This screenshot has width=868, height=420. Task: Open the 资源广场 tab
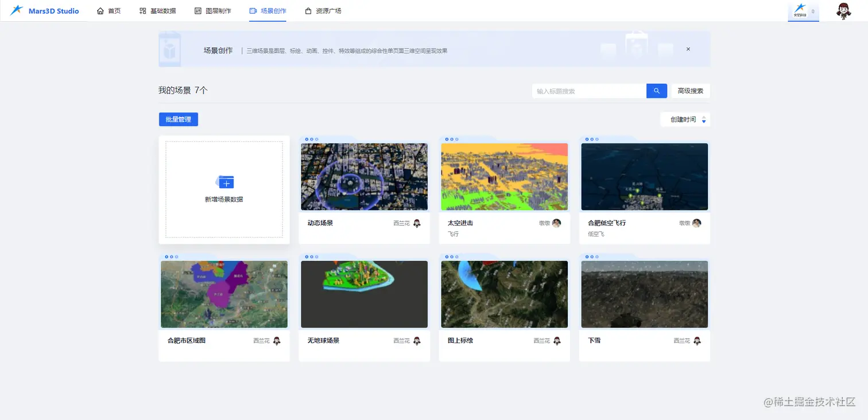pos(323,11)
